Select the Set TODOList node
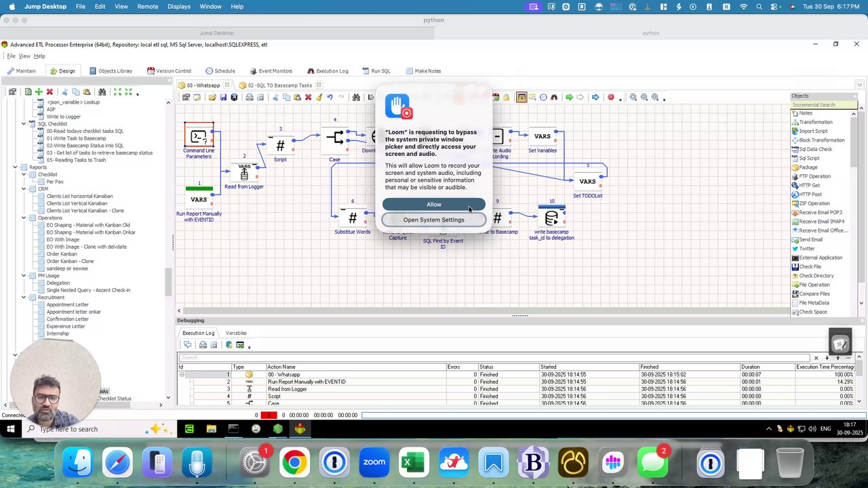This screenshot has width=868, height=488. coord(587,181)
